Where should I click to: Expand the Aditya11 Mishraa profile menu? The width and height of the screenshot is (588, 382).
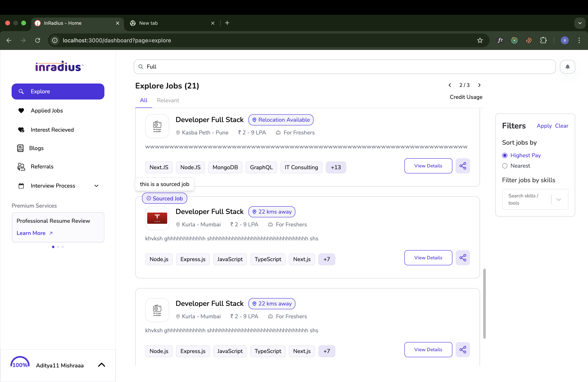101,365
